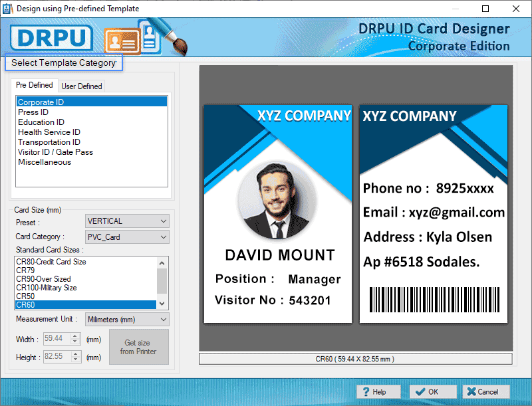Click the Get size from Printer button
The image size is (532, 406).
(x=138, y=347)
